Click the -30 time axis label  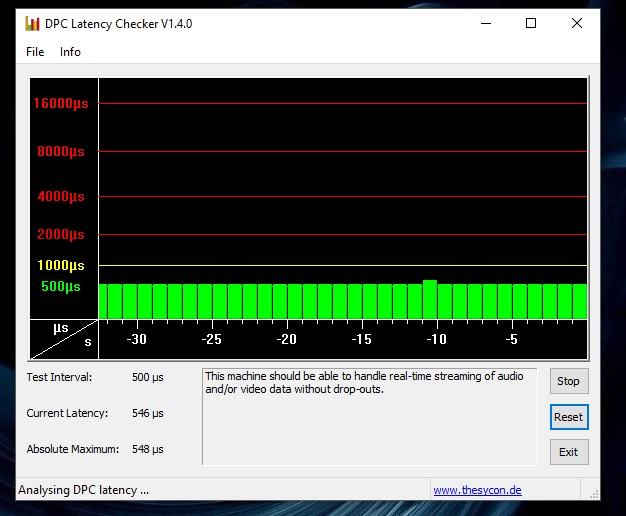(x=137, y=339)
